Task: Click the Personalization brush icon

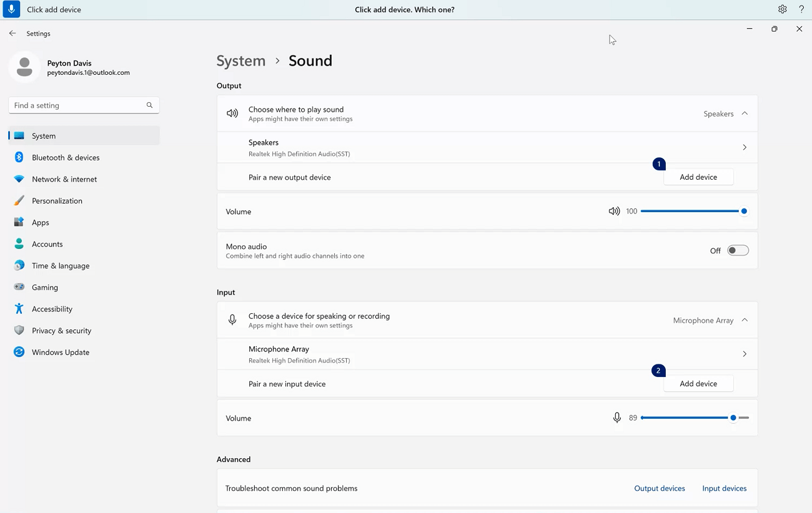Action: coord(19,200)
